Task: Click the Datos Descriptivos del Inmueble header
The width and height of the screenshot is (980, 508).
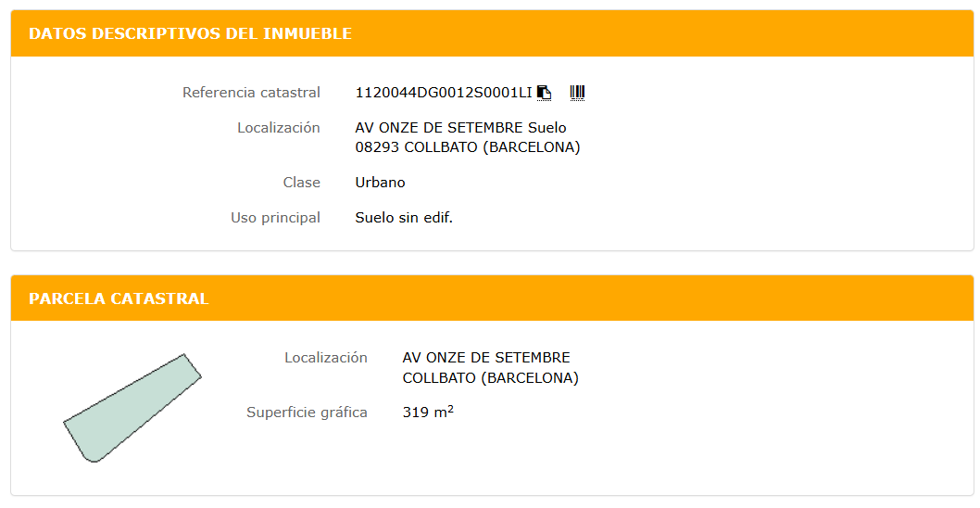Action: (x=190, y=33)
